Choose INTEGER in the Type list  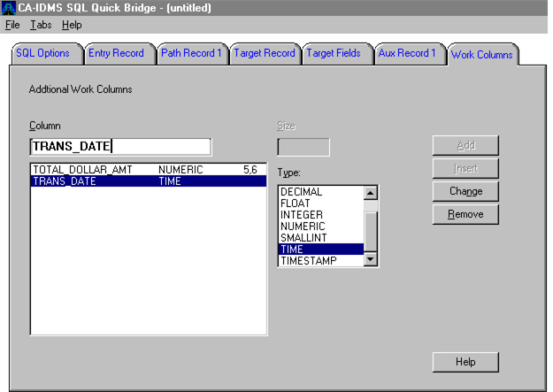coord(321,215)
